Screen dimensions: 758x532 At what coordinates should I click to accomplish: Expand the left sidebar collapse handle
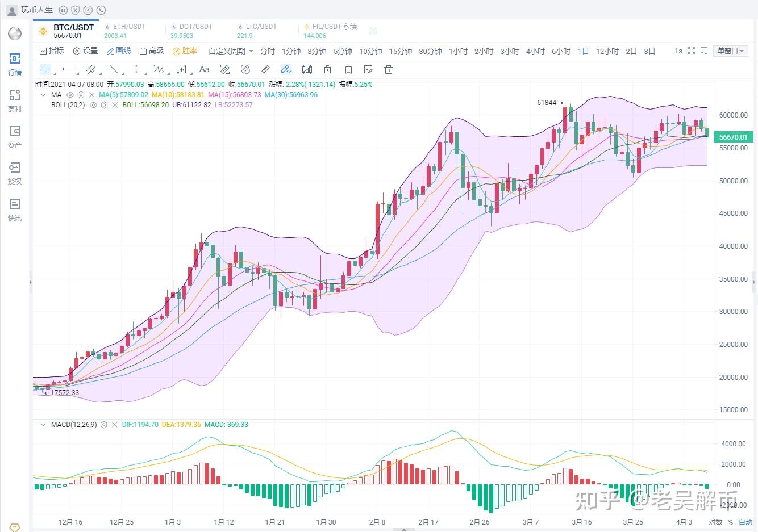(31, 282)
